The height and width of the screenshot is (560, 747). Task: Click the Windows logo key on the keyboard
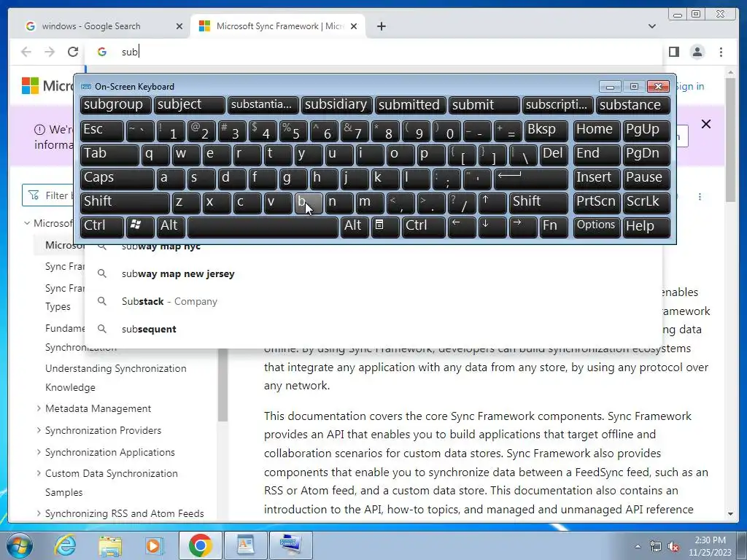coord(140,227)
